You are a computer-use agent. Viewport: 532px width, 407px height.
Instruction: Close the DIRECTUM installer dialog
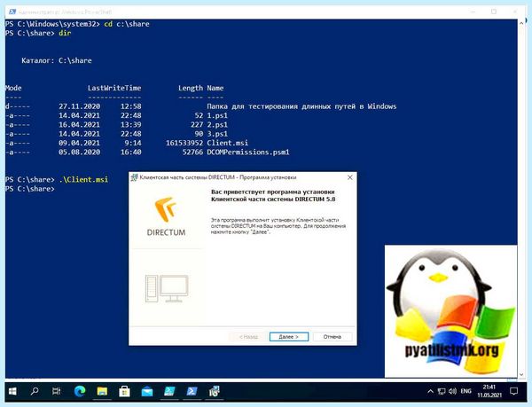pyautogui.click(x=350, y=177)
